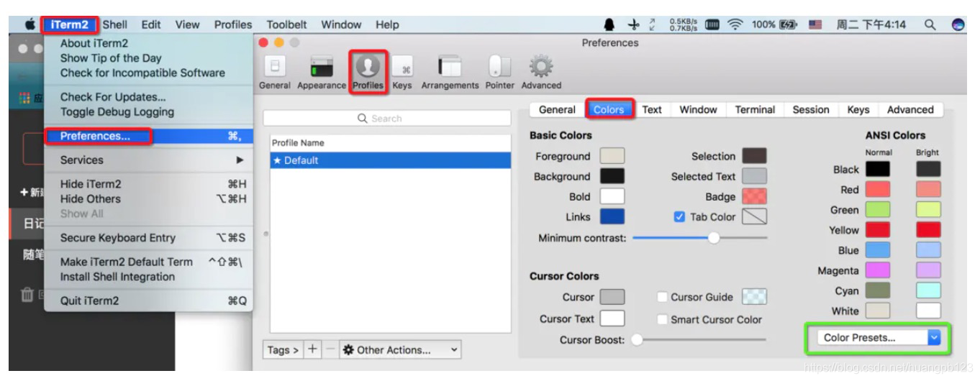Choose Check For Updates...
This screenshot has height=381, width=980.
point(148,97)
